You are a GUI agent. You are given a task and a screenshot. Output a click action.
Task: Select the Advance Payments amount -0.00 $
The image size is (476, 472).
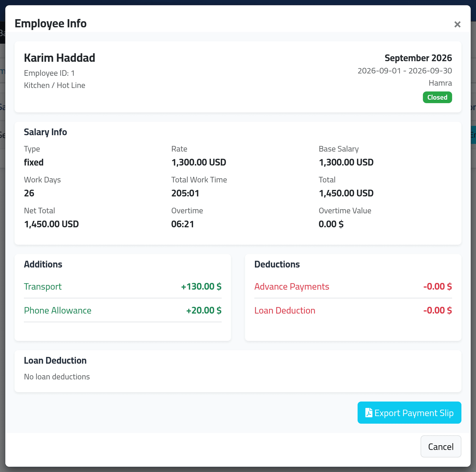(x=438, y=287)
